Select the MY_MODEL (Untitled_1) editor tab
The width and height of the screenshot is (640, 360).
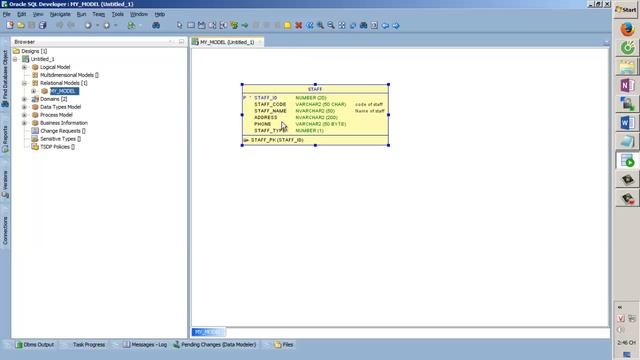tap(227, 42)
